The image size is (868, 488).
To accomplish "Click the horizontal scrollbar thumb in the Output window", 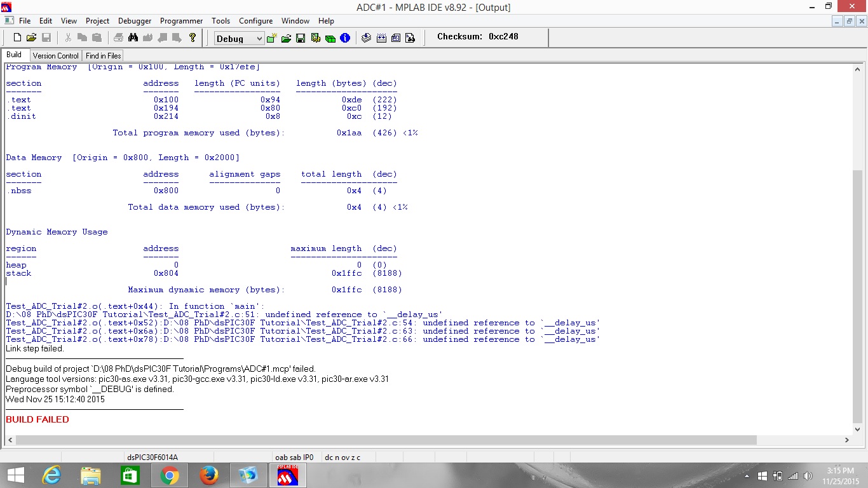I will click(x=386, y=440).
